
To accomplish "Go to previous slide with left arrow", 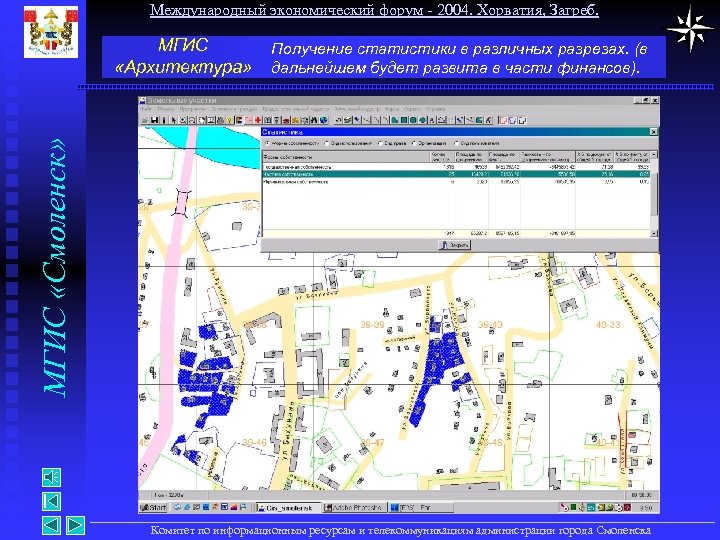I will click(x=51, y=525).
